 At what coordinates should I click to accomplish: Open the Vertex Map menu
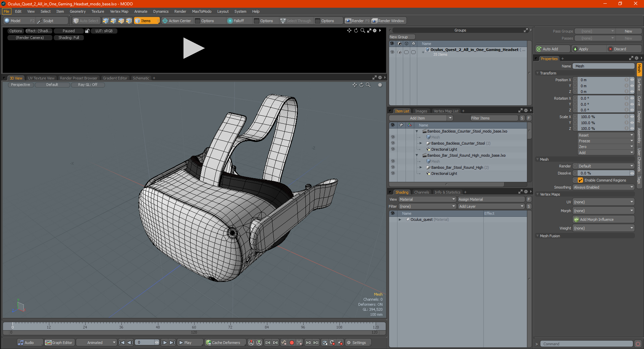pos(119,11)
